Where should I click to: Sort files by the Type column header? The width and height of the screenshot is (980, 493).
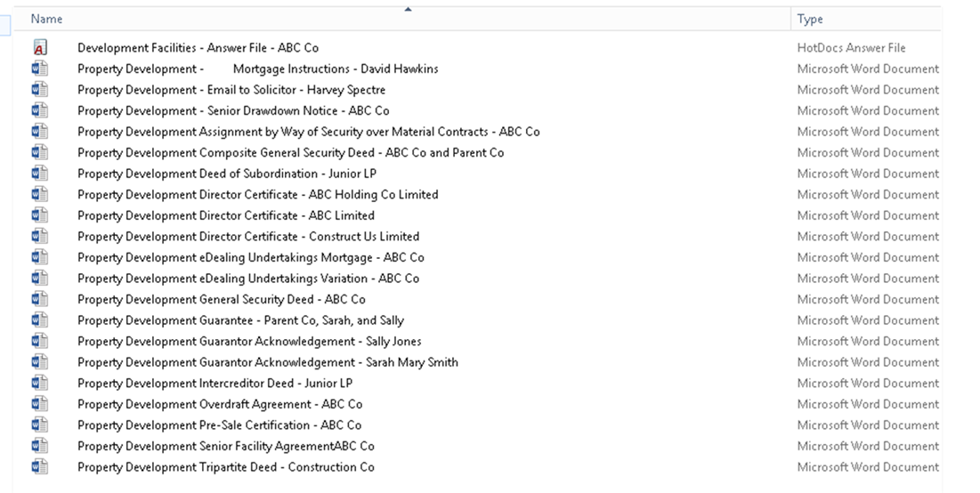point(810,20)
